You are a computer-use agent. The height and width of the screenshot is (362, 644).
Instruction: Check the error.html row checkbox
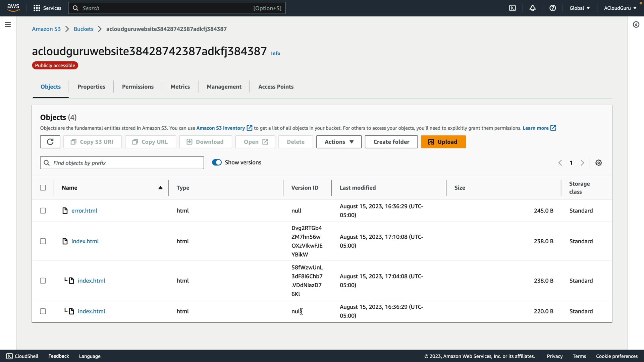[x=43, y=211]
